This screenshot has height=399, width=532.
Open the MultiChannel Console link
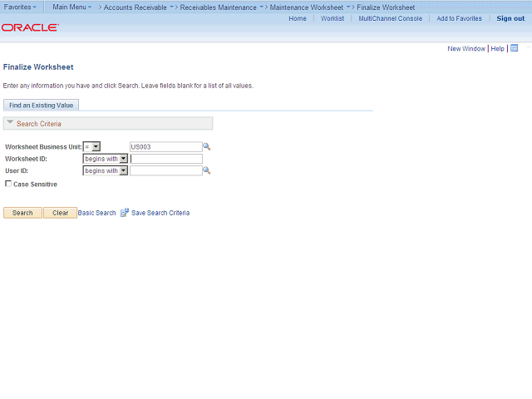tap(391, 18)
